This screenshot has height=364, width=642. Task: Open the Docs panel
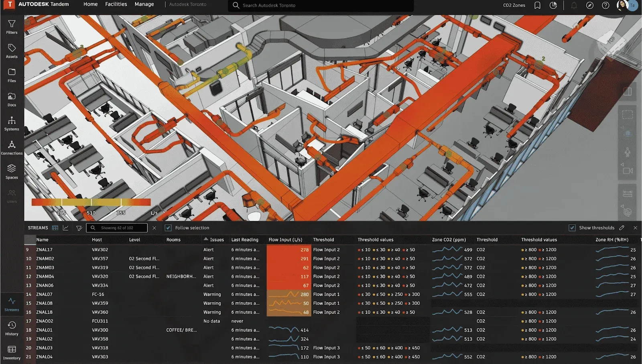12,100
